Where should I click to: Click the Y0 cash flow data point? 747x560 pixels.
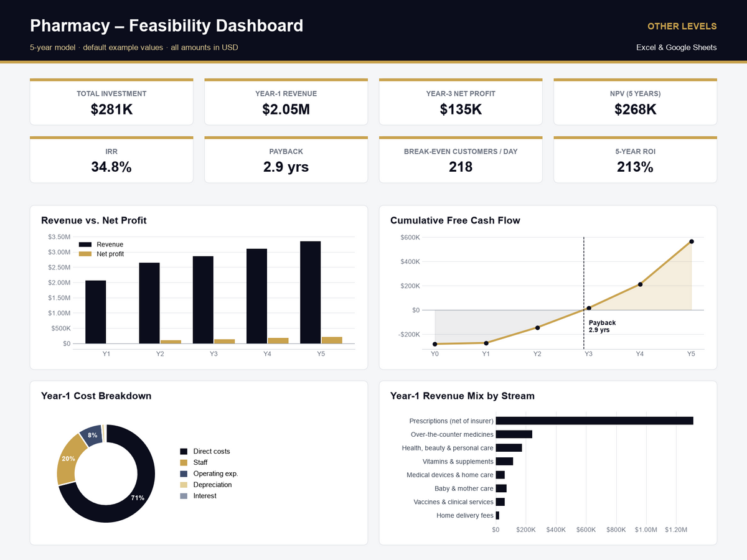(435, 344)
